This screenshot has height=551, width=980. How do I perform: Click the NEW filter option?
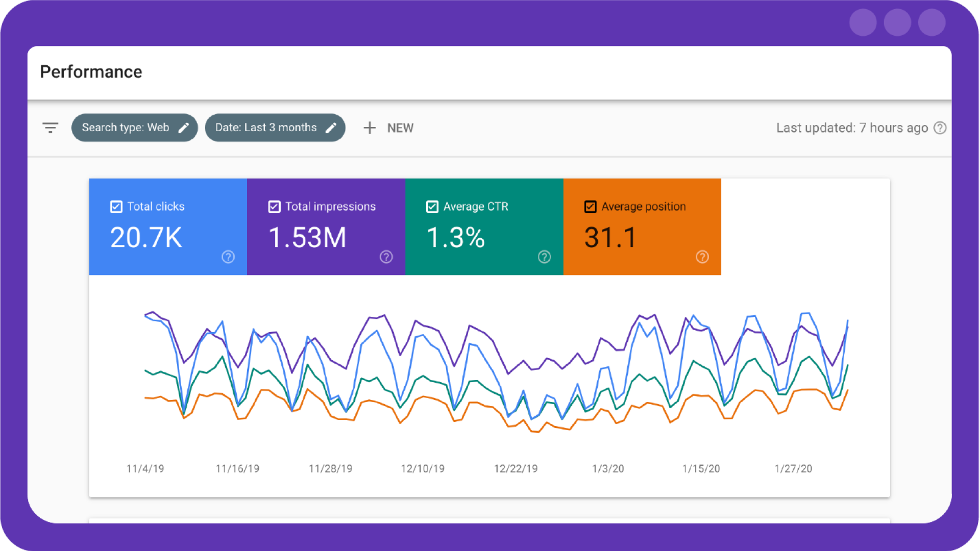tap(400, 128)
